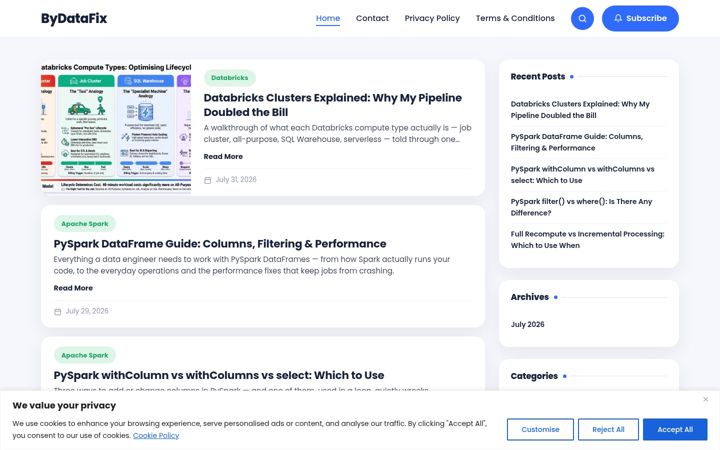Click Apache Spark tag above DataFrame Guide
Screen dimensions: 720x450
pos(85,224)
